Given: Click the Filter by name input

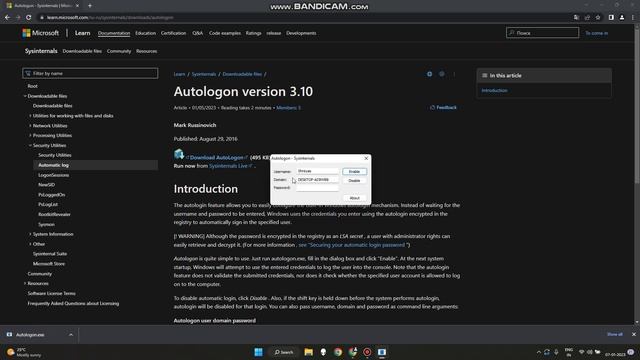Looking at the screenshot, I should coord(90,73).
